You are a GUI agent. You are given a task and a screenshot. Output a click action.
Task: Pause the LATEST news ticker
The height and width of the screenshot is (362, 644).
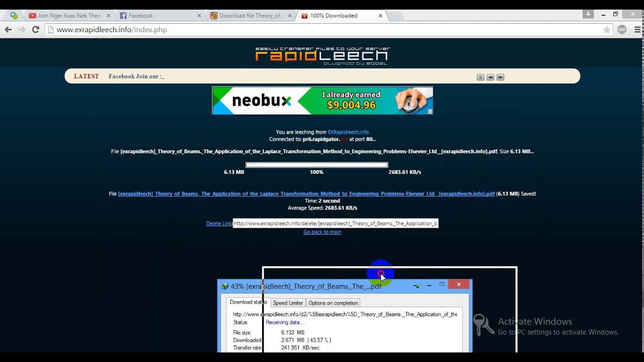pyautogui.click(x=480, y=77)
